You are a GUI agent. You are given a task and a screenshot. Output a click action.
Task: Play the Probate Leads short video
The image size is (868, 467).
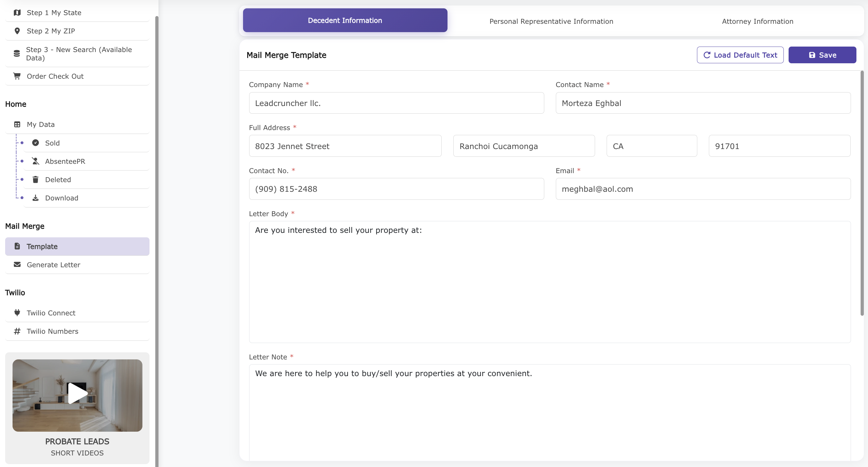77,393
